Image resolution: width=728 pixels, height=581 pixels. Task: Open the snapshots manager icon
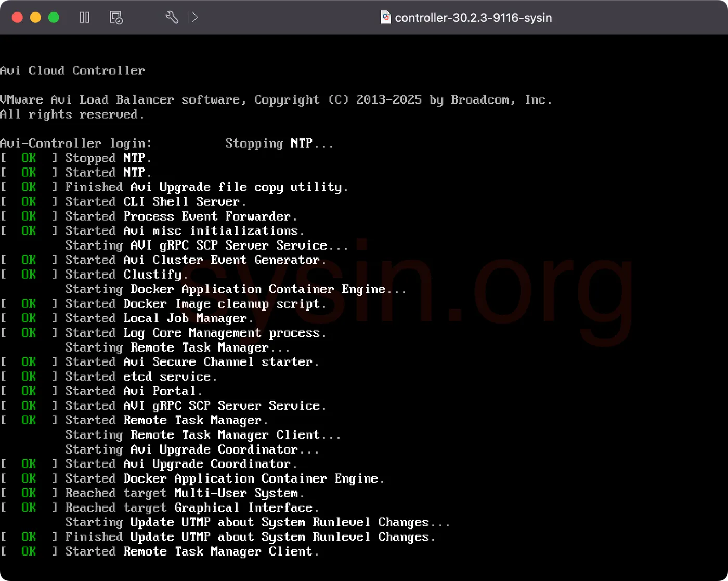click(116, 18)
